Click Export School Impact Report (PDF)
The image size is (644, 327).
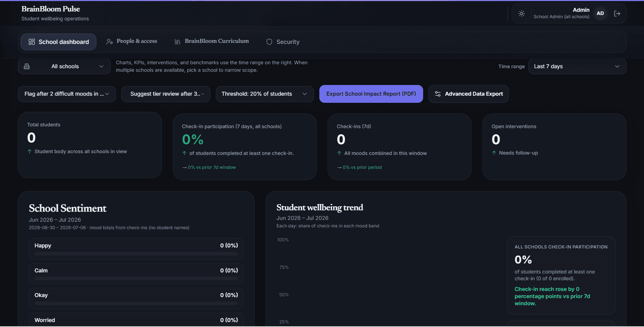[371, 94]
